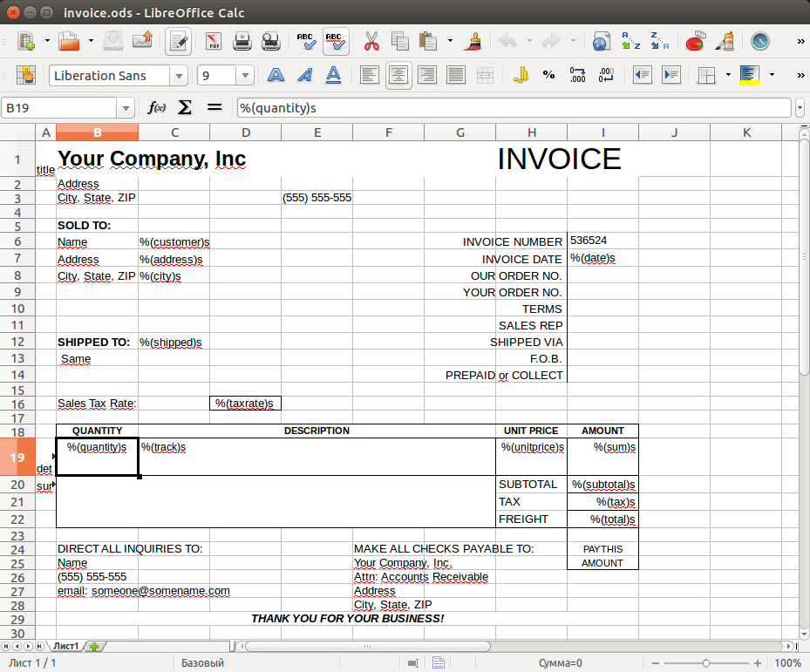The height and width of the screenshot is (672, 810).
Task: Run spelling check
Action: click(306, 41)
